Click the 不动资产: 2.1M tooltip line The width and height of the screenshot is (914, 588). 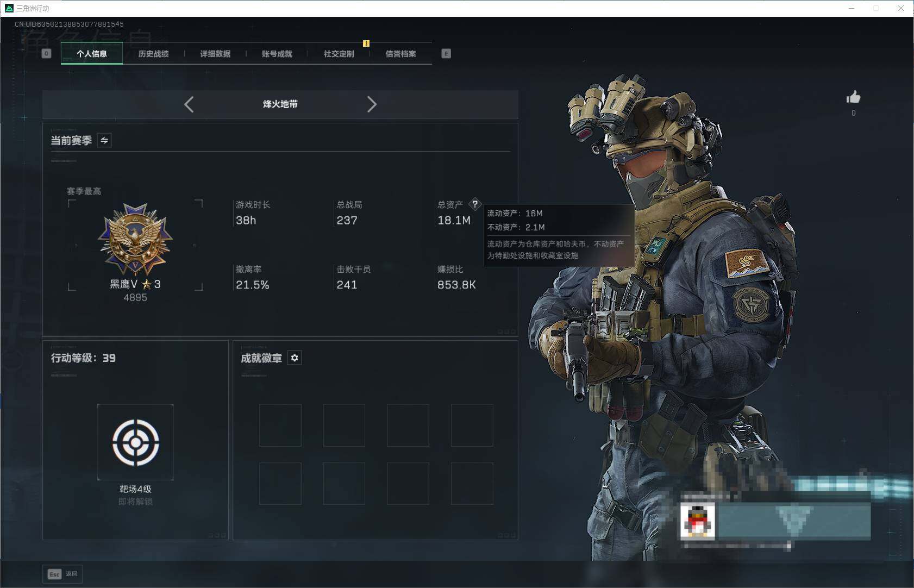coord(516,227)
